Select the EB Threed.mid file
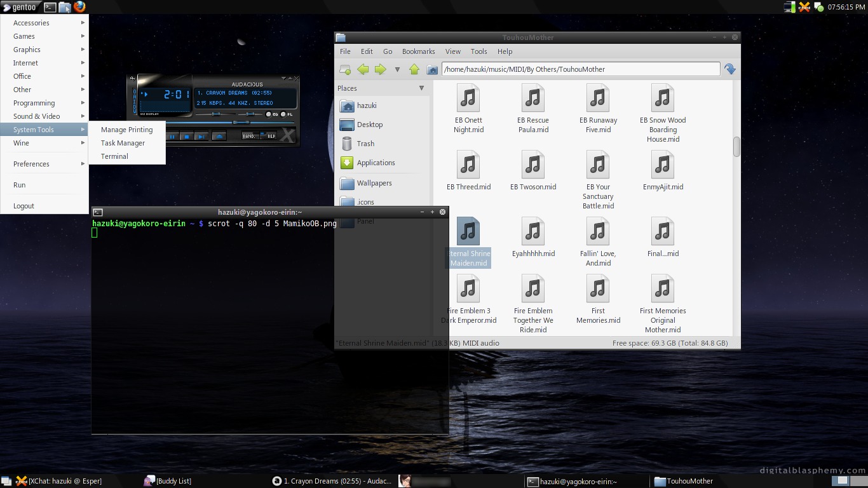The width and height of the screenshot is (868, 488). [x=468, y=170]
